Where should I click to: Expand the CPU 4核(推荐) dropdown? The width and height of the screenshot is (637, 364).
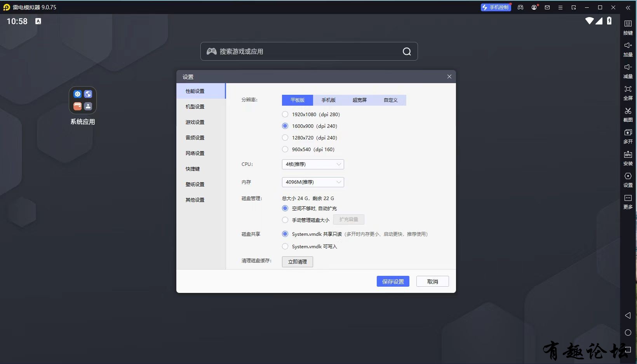click(x=313, y=164)
